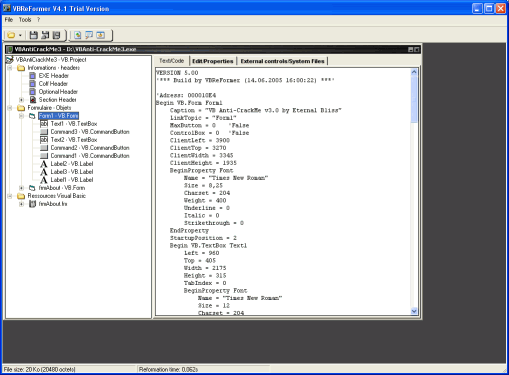Collapse the Formulaire - Objets folder
Screen dimensions: 509x375
pyautogui.click(x=10, y=108)
